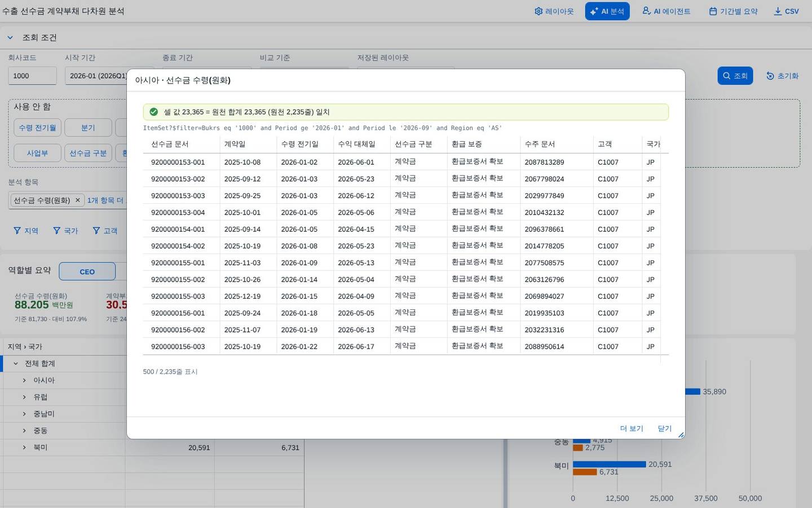This screenshot has width=812, height=508.
Task: Open the AI 에이전트 panel
Action: 667,11
